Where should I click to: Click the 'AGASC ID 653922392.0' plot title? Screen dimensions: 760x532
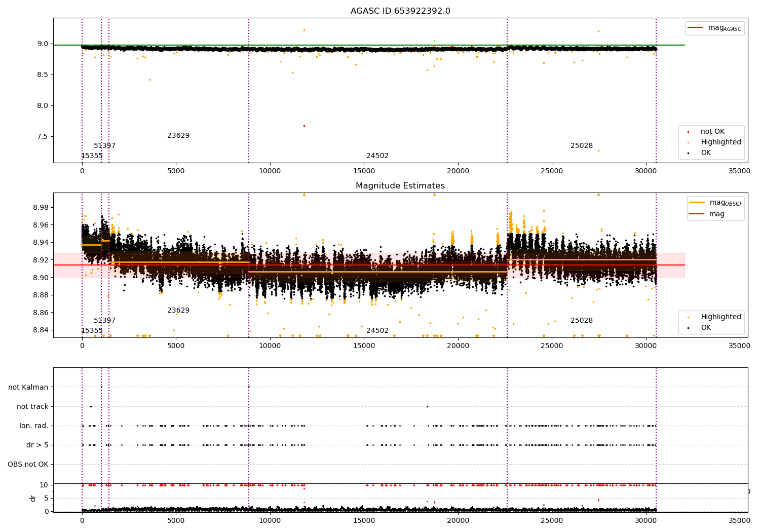click(x=400, y=11)
